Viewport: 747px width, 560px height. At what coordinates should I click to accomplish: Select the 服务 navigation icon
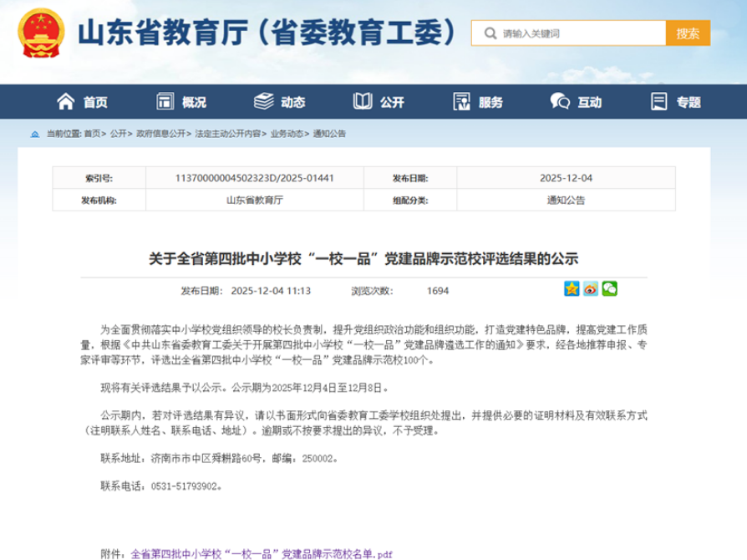[462, 102]
